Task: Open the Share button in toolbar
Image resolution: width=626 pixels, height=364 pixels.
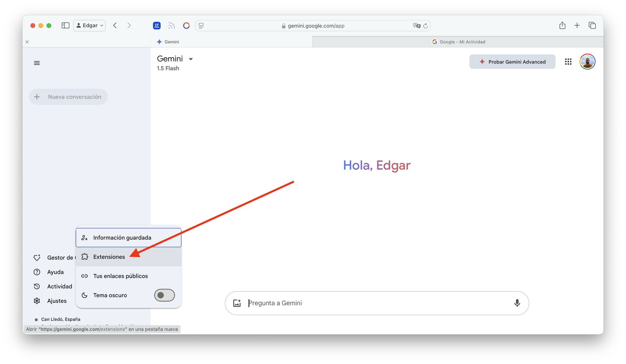Action: pyautogui.click(x=562, y=25)
